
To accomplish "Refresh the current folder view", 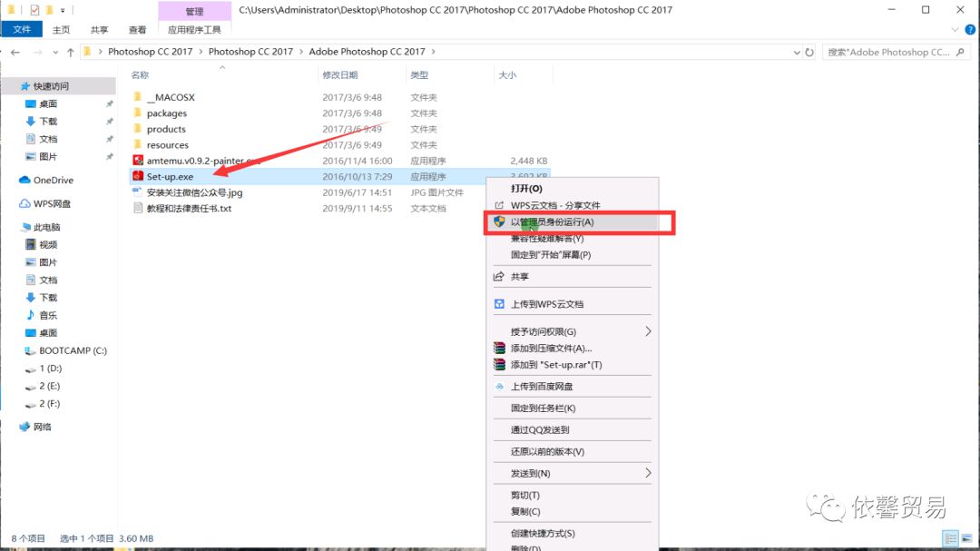I will pos(809,52).
